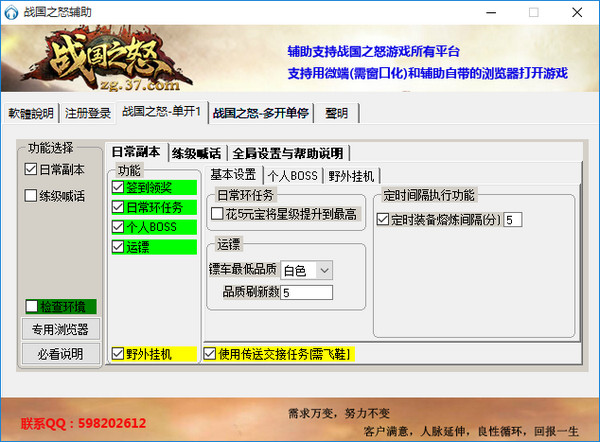
Task: Toggle 使用传送交接任务 checkbox
Action: point(210,354)
